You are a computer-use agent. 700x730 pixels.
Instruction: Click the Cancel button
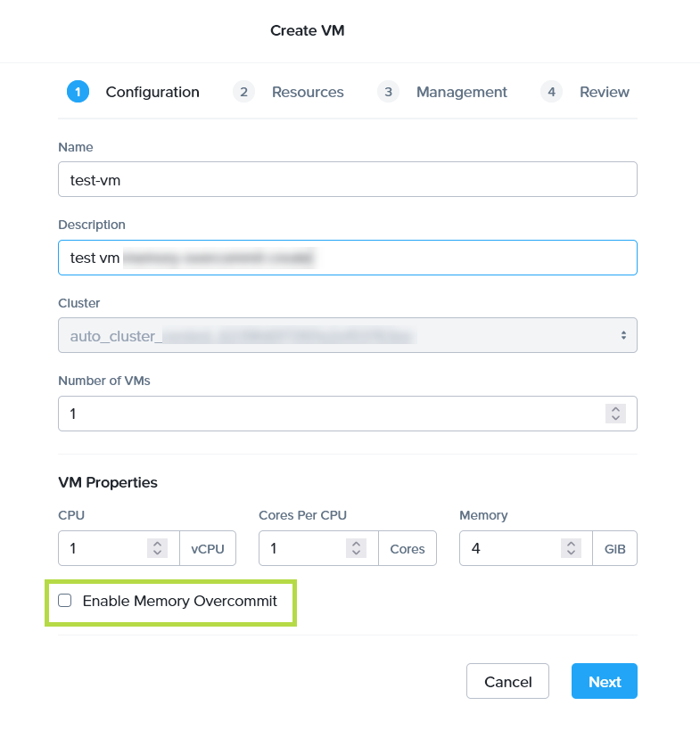point(507,681)
